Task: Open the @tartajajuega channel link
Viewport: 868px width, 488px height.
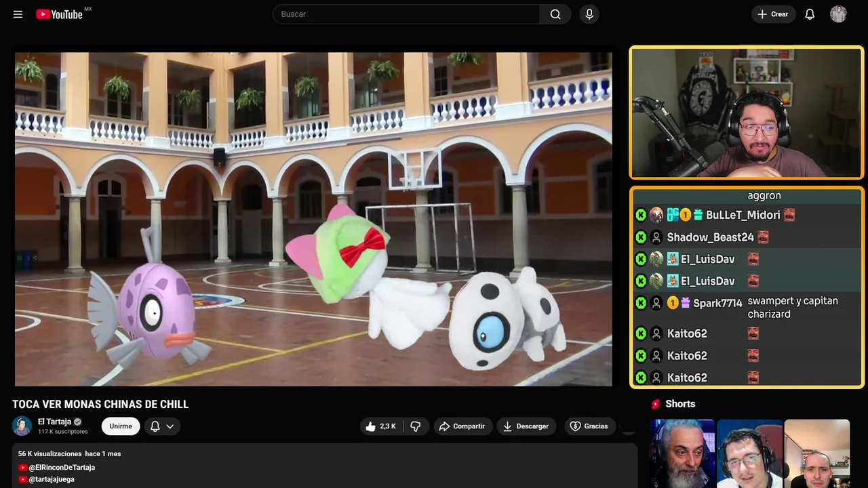Action: coord(52,479)
